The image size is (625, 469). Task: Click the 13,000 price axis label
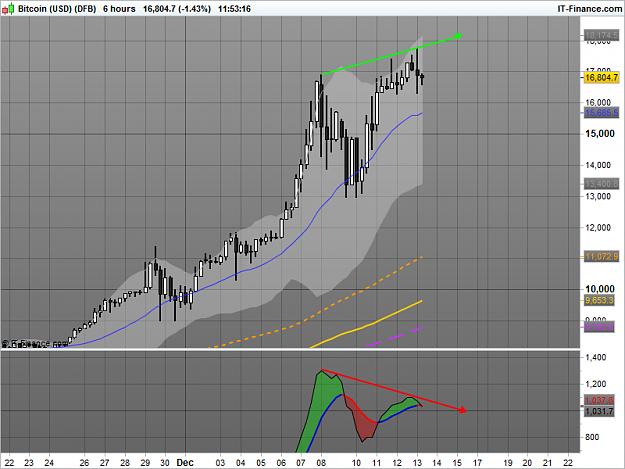(x=598, y=196)
